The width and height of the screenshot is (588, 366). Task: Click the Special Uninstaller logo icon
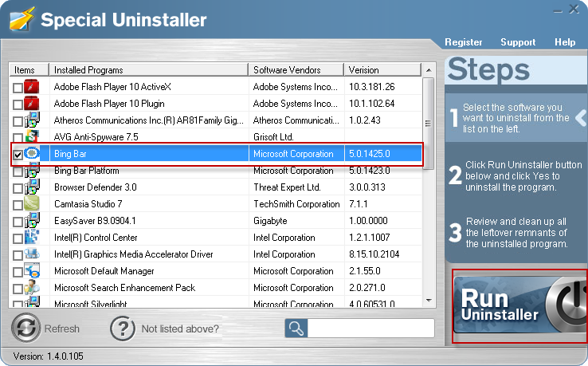[22, 19]
